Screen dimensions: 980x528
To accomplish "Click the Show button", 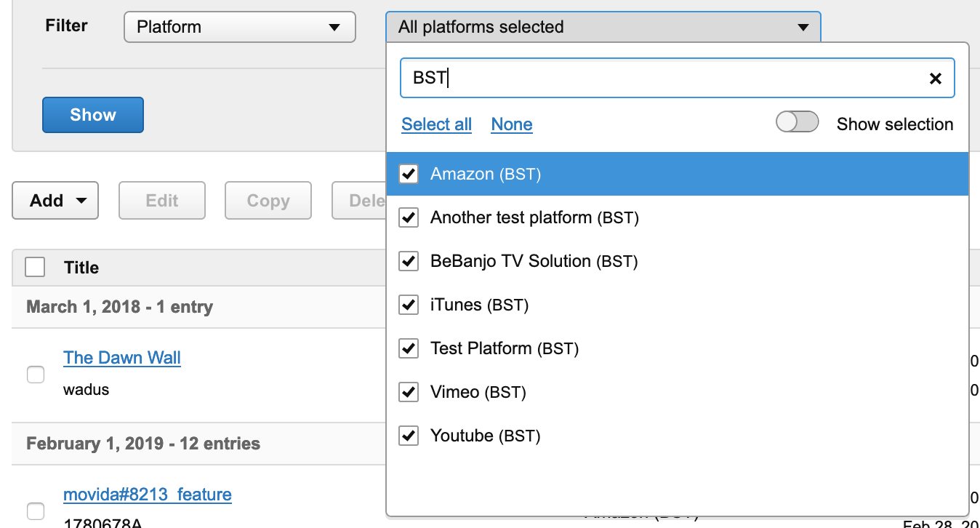I will click(93, 115).
